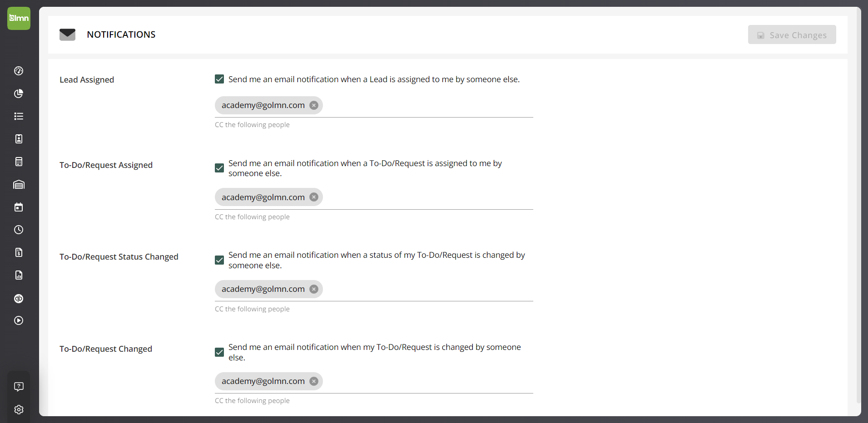868x423 pixels.
Task: Disable the To-Do/Request Status Changed checkbox
Action: 219,260
